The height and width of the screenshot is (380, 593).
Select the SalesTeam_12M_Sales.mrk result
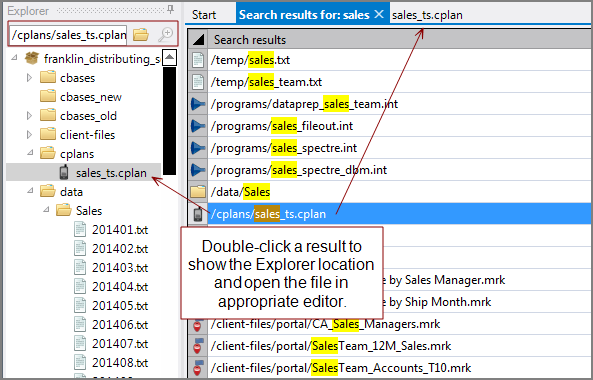coord(399,346)
